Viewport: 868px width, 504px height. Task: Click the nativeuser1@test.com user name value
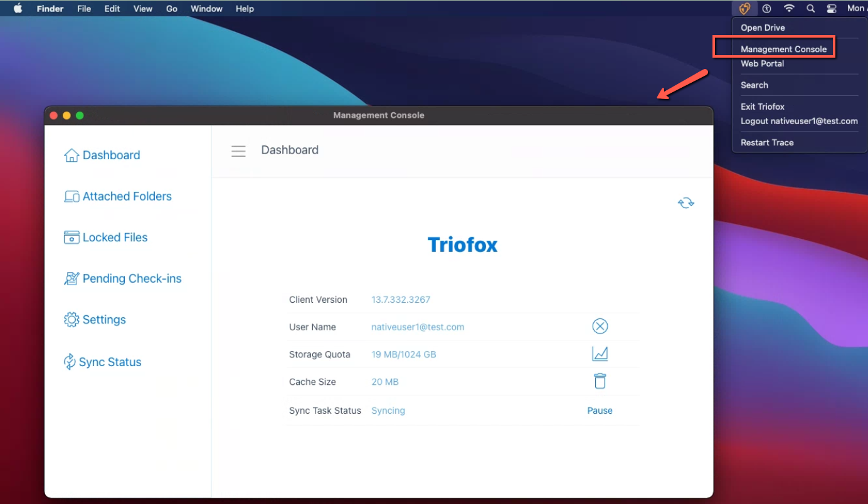(418, 327)
